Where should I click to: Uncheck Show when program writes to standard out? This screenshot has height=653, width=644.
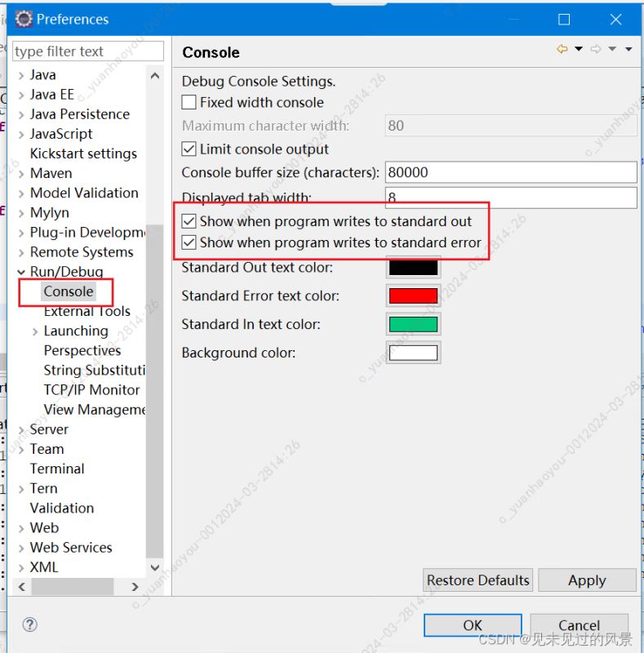click(x=189, y=221)
